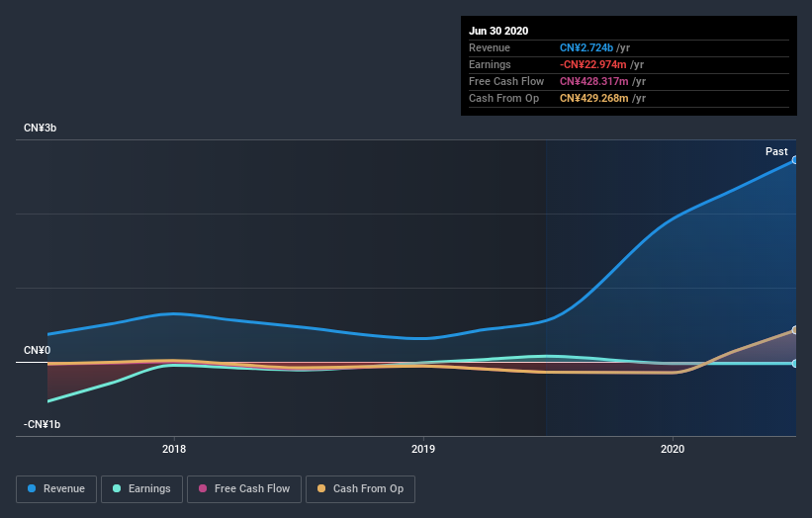812x518 pixels.
Task: Click the CN¥2.724b revenue value
Action: pos(586,47)
